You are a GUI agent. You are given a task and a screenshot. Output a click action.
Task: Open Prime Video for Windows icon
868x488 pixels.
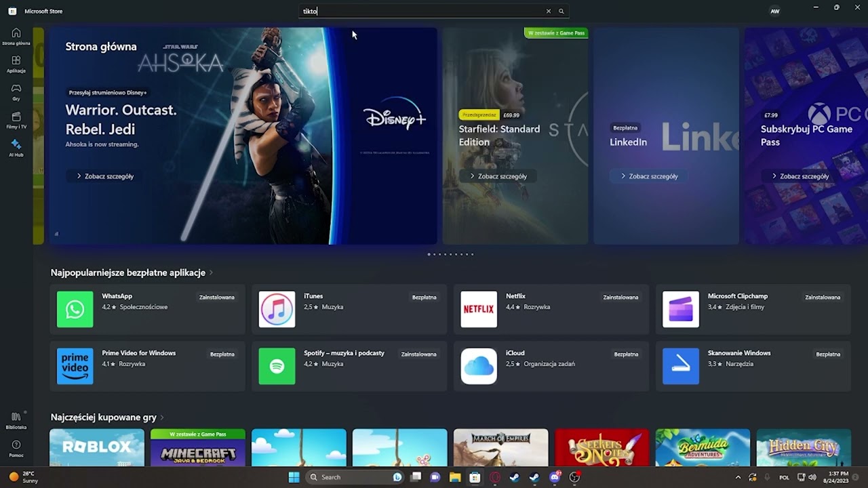75,366
